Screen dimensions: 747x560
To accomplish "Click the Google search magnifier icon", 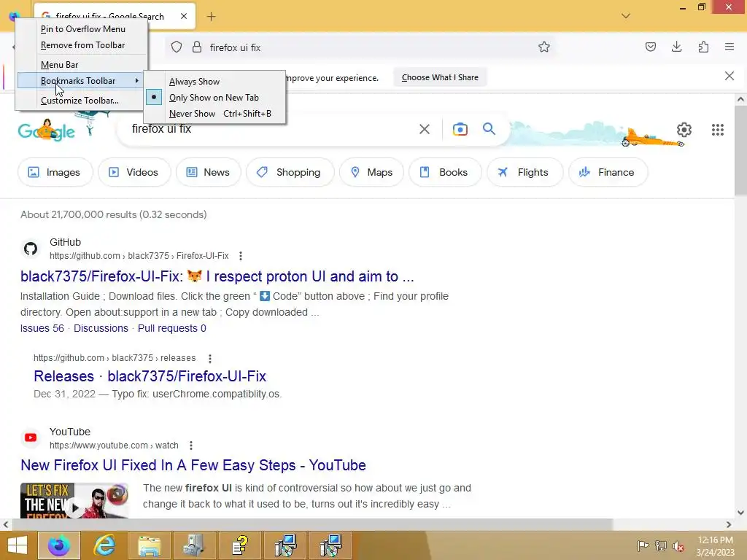I will pos(489,128).
